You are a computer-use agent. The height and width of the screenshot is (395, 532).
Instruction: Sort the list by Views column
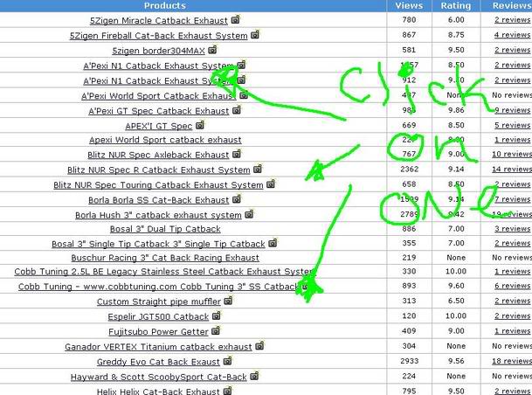(409, 5)
